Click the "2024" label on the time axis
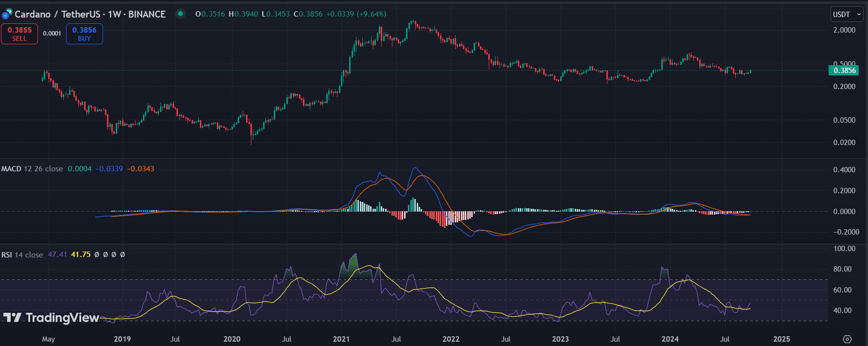The image size is (868, 346). click(x=670, y=339)
